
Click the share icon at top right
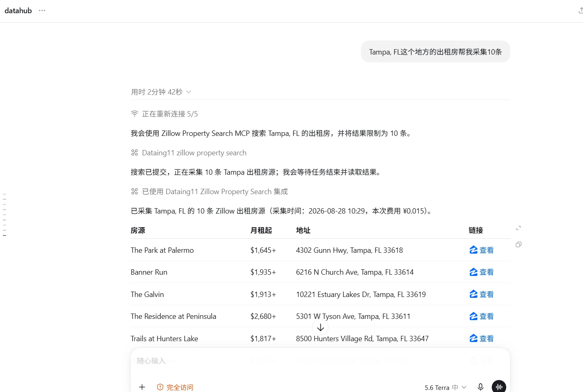coord(581,10)
